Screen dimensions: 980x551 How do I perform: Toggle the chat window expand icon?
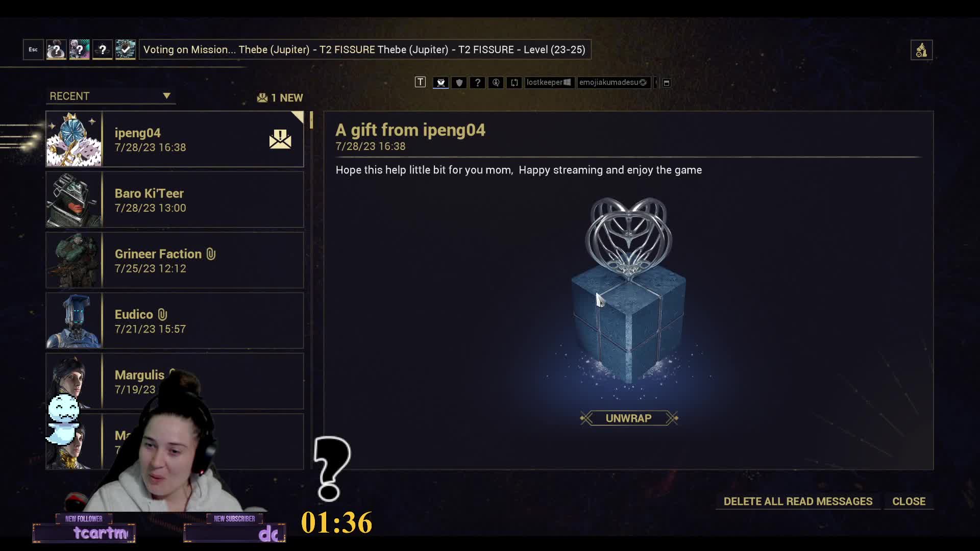(667, 83)
